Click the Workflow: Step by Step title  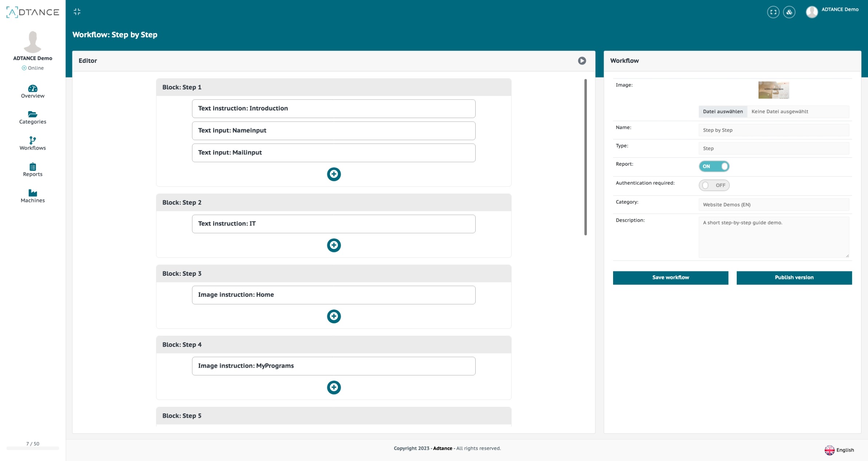coord(115,35)
